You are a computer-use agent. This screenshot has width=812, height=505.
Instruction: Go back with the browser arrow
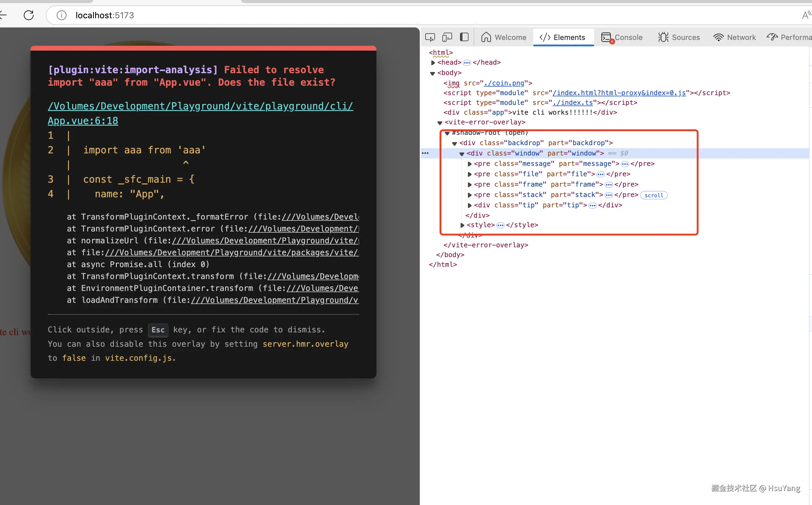click(x=3, y=15)
